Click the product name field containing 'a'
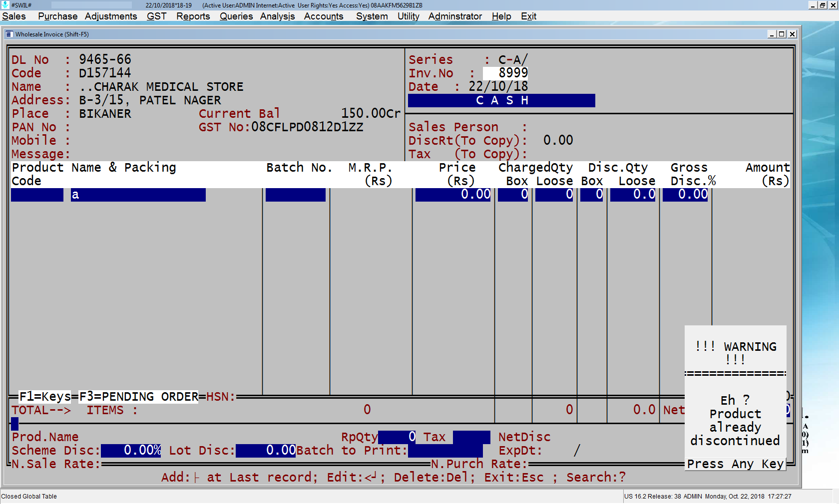Image resolution: width=839 pixels, height=504 pixels. tap(138, 195)
